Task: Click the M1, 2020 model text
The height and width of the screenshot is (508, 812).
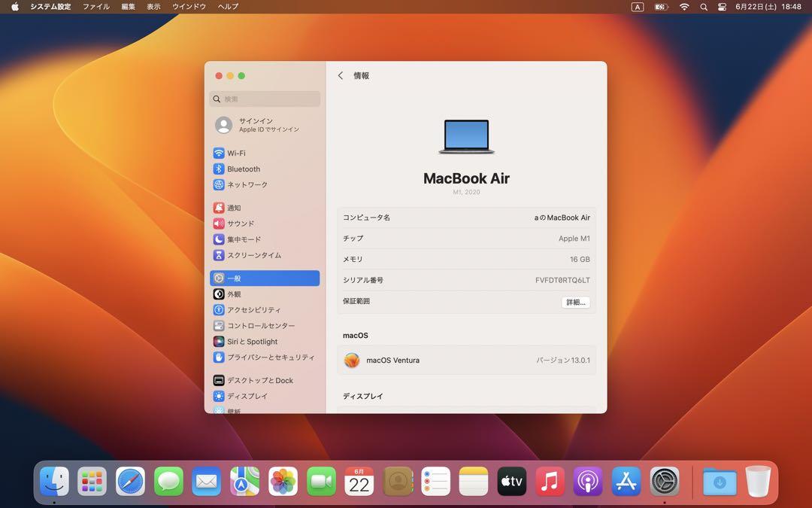Action: pyautogui.click(x=466, y=192)
